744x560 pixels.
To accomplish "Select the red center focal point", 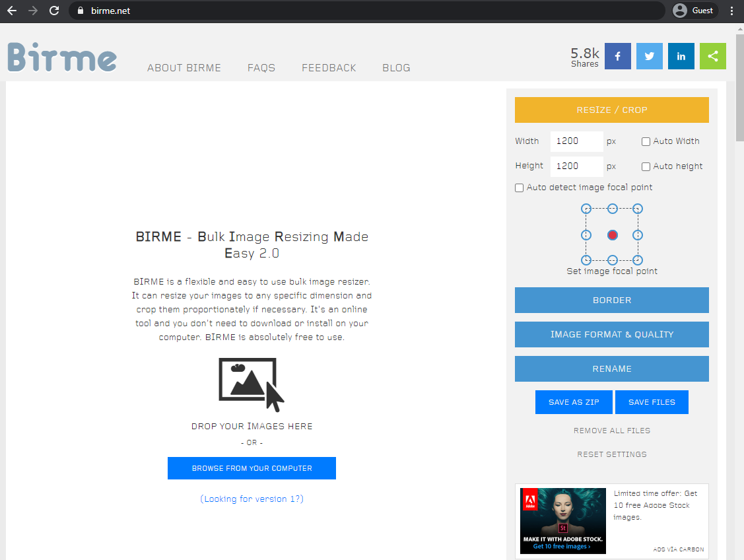I will 613,235.
